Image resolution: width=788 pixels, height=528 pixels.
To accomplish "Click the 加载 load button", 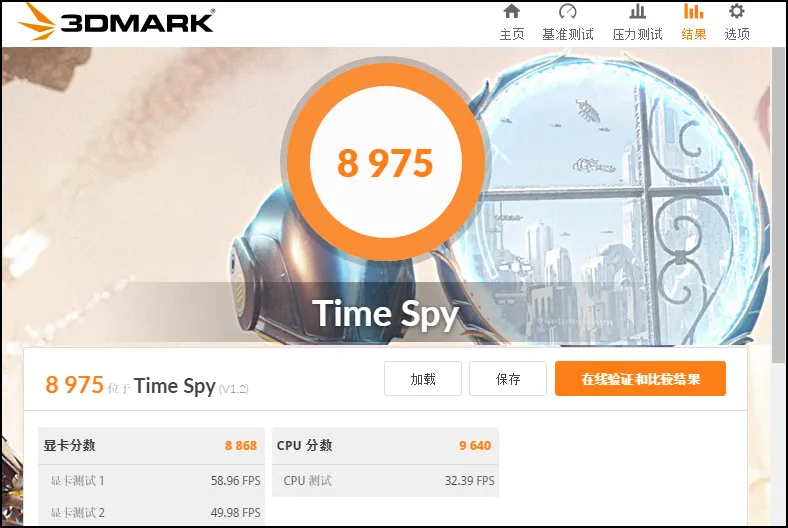I will click(423, 378).
